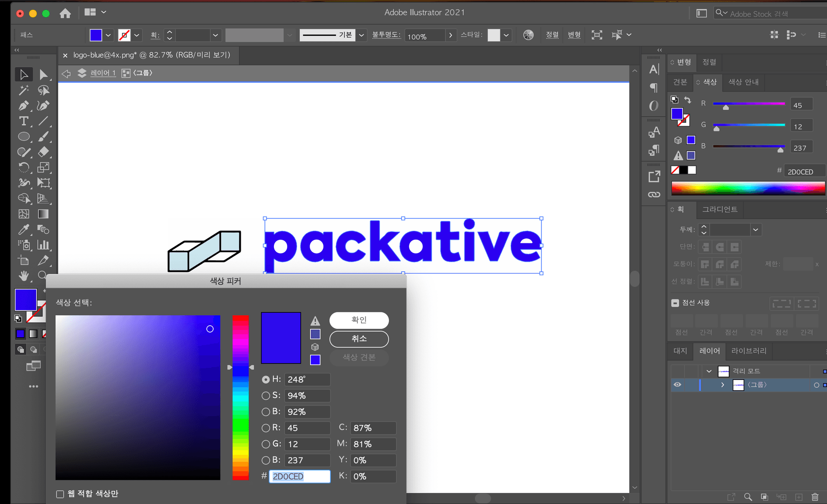Viewport: 827px width, 504px height.
Task: Open the graphic style dropdown
Action: coord(506,35)
